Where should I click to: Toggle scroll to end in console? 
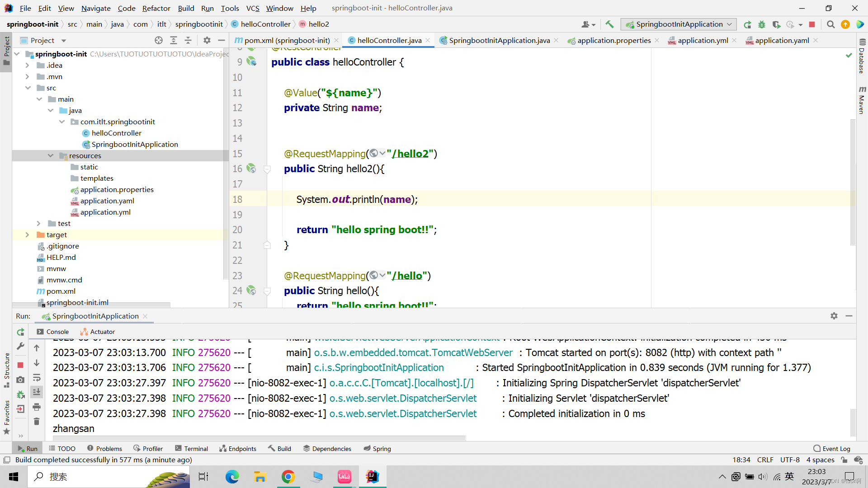pos(37,392)
